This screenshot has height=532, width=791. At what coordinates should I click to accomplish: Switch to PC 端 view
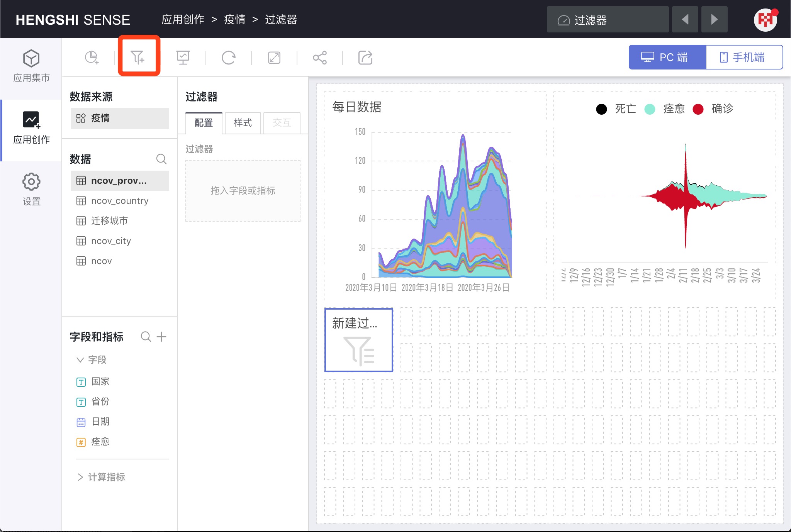click(x=667, y=57)
